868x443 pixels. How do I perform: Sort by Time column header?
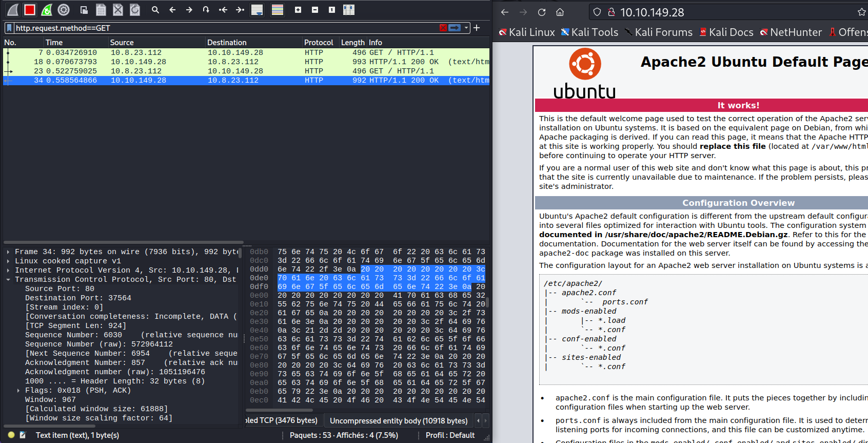tap(76, 43)
